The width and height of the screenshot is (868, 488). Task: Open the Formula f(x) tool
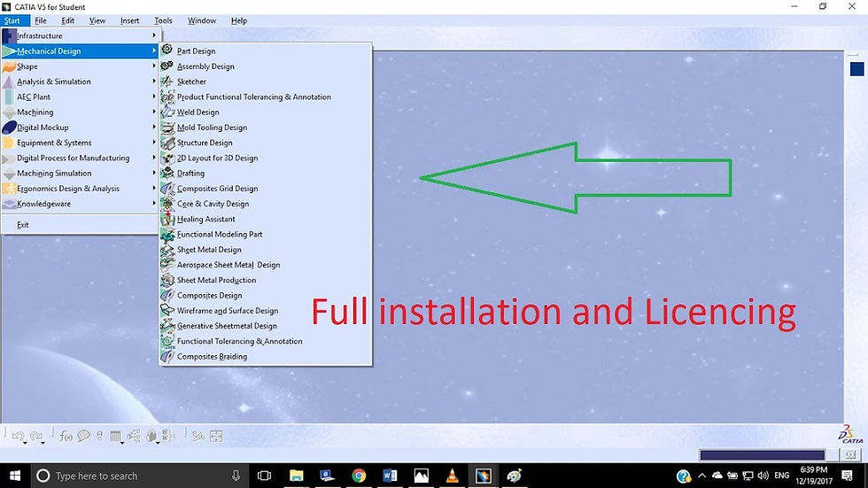[66, 437]
